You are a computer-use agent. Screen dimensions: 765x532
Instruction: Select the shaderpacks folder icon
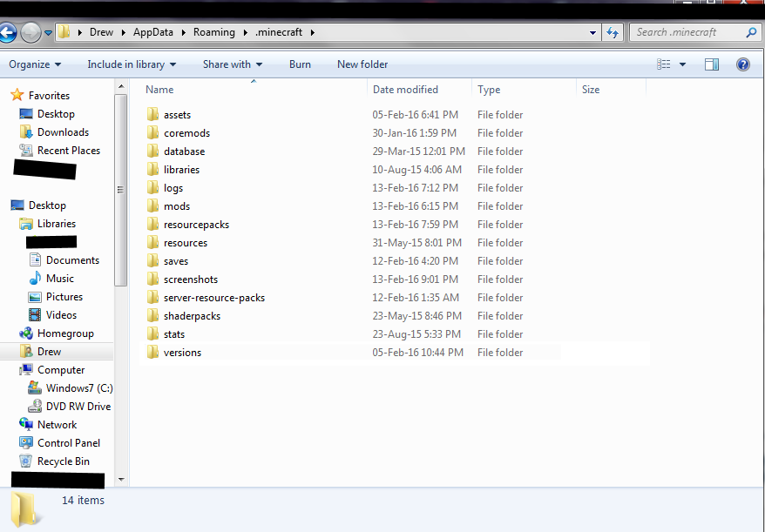152,315
